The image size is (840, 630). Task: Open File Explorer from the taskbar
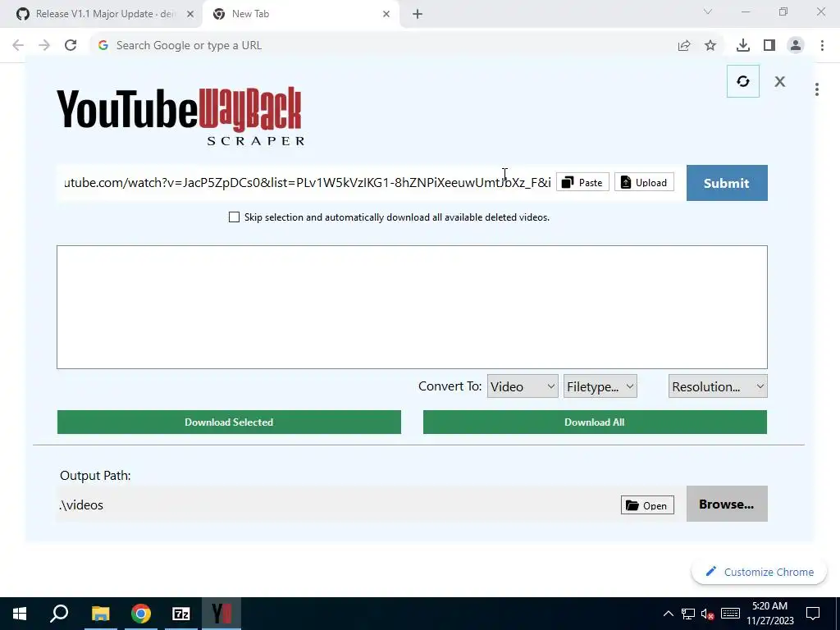(100, 614)
